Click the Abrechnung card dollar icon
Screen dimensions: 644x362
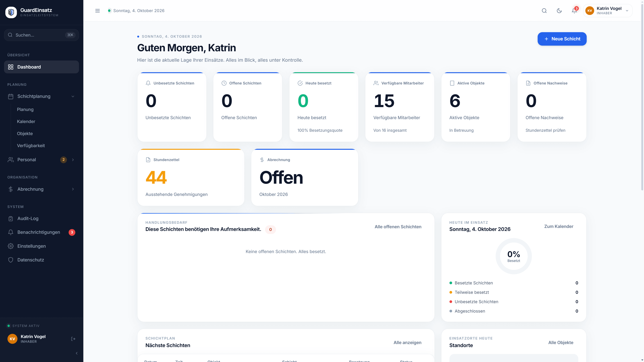click(262, 160)
